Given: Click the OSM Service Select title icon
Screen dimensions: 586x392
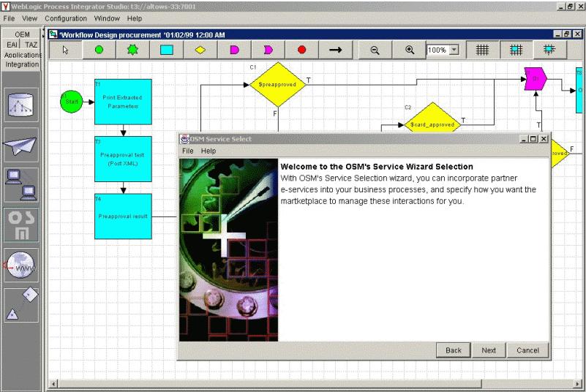Looking at the screenshot, I should (184, 139).
